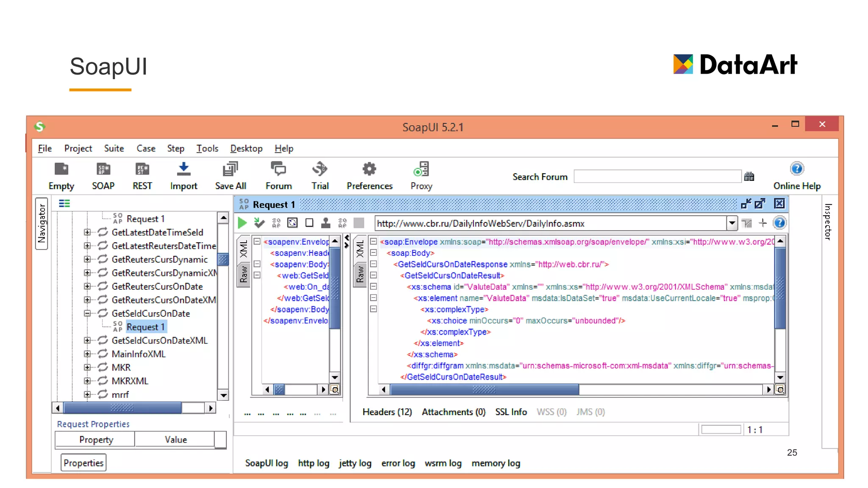Screen dimensions: 868x488
Task: Expand GetReutersCursOnDate tree node
Action: [x=87, y=286]
